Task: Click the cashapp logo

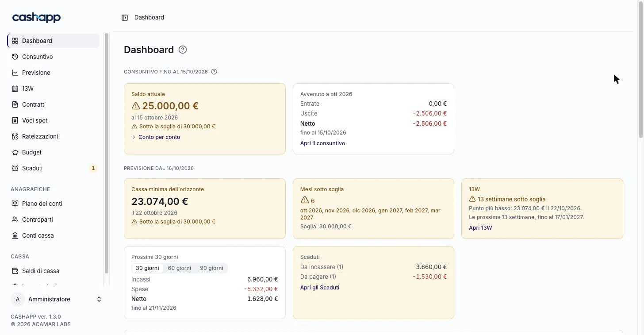Action: click(36, 18)
